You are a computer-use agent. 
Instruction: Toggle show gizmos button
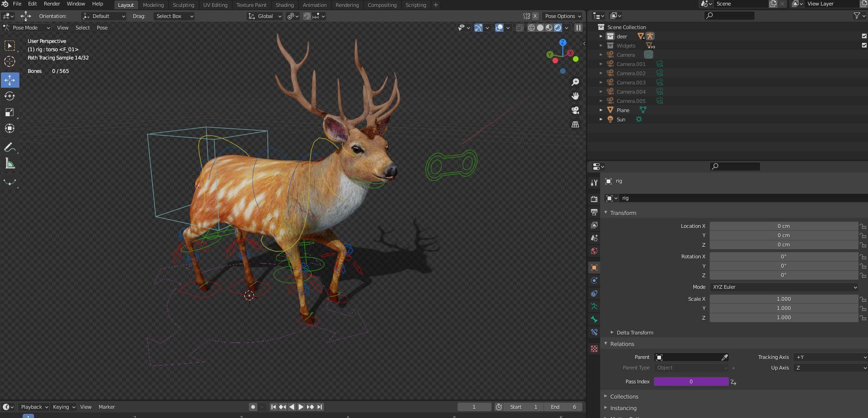(x=478, y=28)
